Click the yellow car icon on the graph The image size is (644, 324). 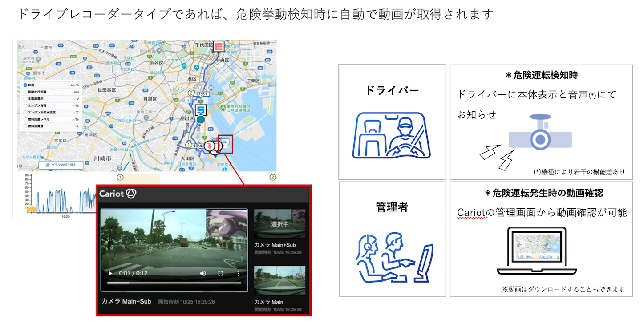coord(32,209)
